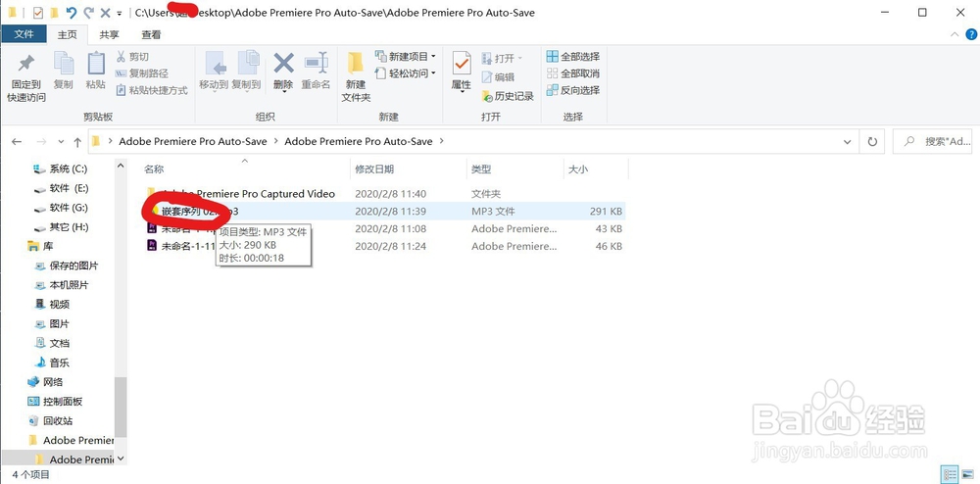
Task: Open Help question mark icon
Action: (970, 35)
